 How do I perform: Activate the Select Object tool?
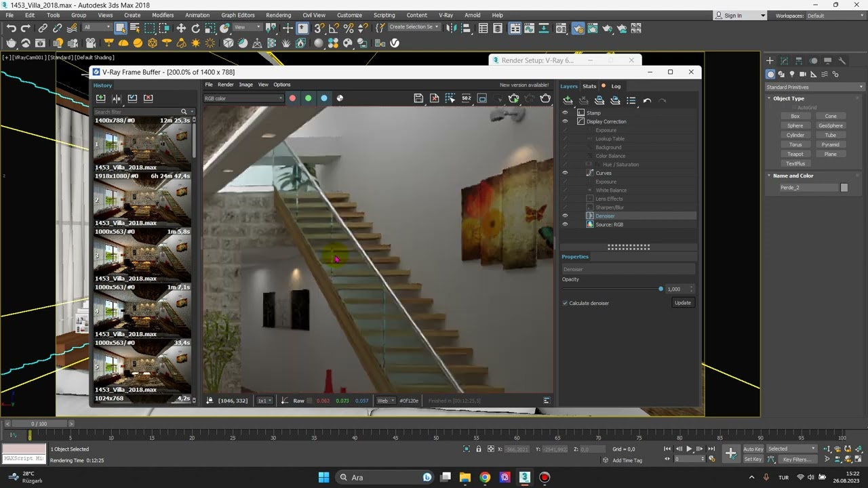(x=120, y=28)
